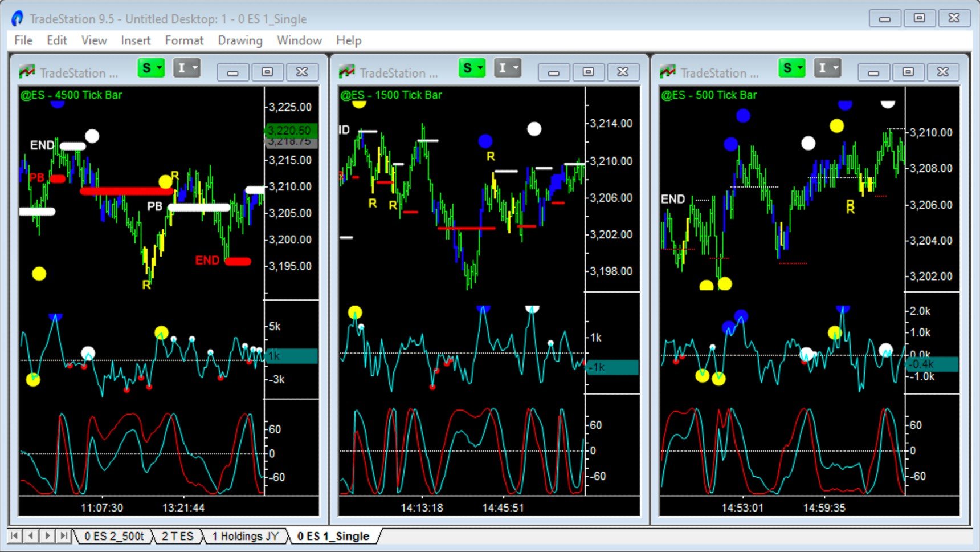Open green S symbol-link dropdown in 500 Tick window
Screen dimensions: 980x552
pyautogui.click(x=791, y=68)
